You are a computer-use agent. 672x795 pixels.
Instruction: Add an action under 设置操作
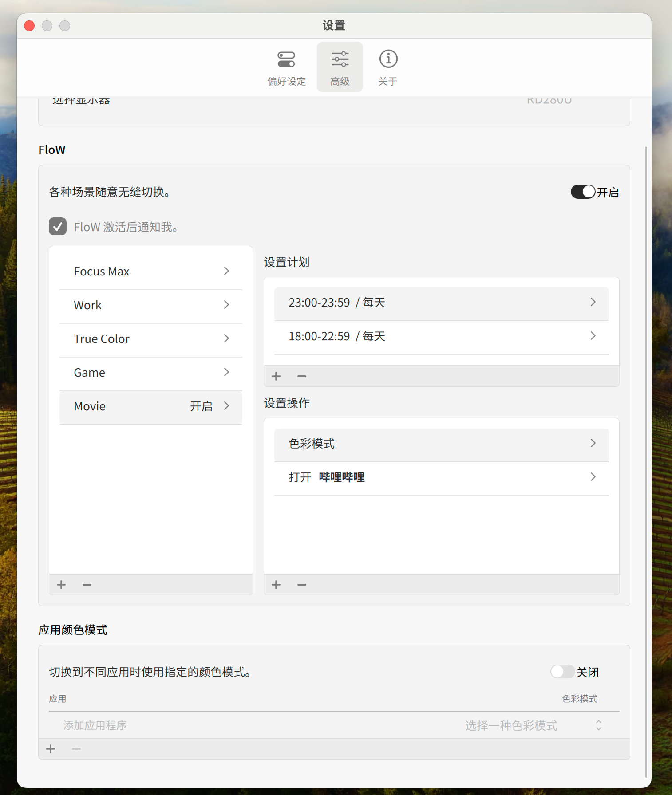[x=276, y=585]
